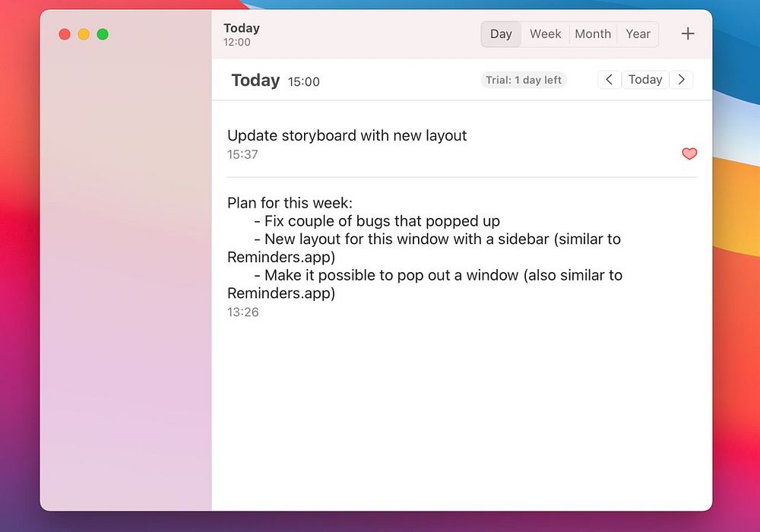Close the window with red button
Screen dimensions: 760x532
[x=65, y=34]
